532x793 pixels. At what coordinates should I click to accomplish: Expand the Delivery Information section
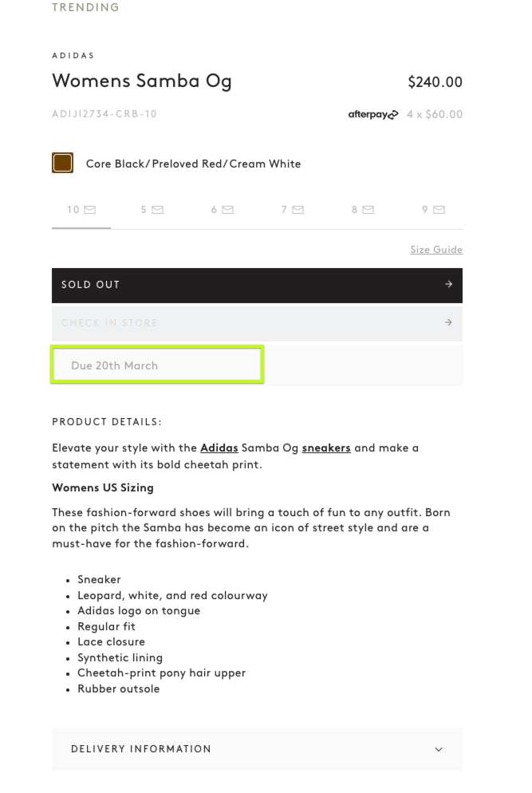(257, 749)
